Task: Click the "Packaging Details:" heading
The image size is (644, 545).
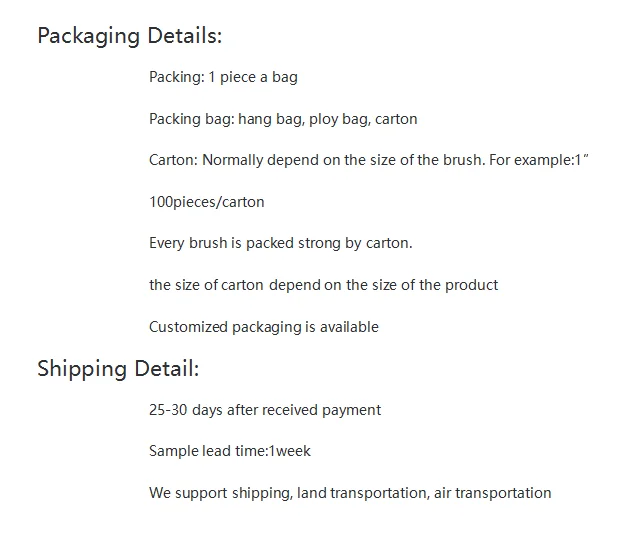Action: (129, 36)
